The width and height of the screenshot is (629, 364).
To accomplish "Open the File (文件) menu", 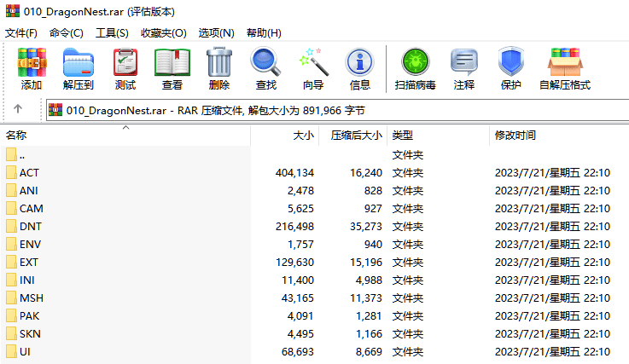I will pos(20,33).
